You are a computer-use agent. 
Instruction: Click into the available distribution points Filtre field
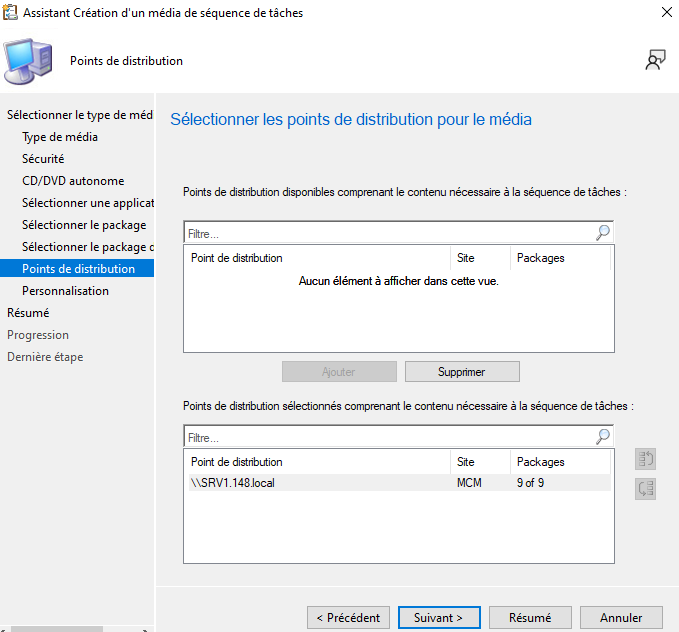tap(388, 233)
